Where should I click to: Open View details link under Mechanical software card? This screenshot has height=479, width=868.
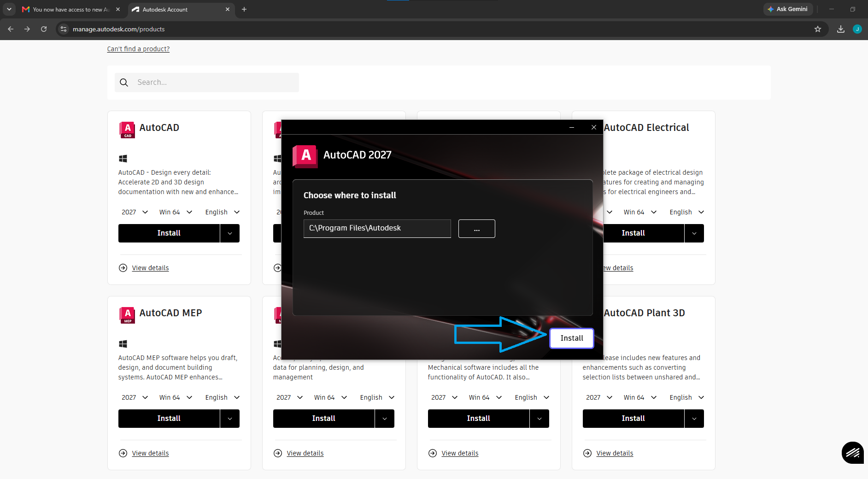[x=460, y=453]
